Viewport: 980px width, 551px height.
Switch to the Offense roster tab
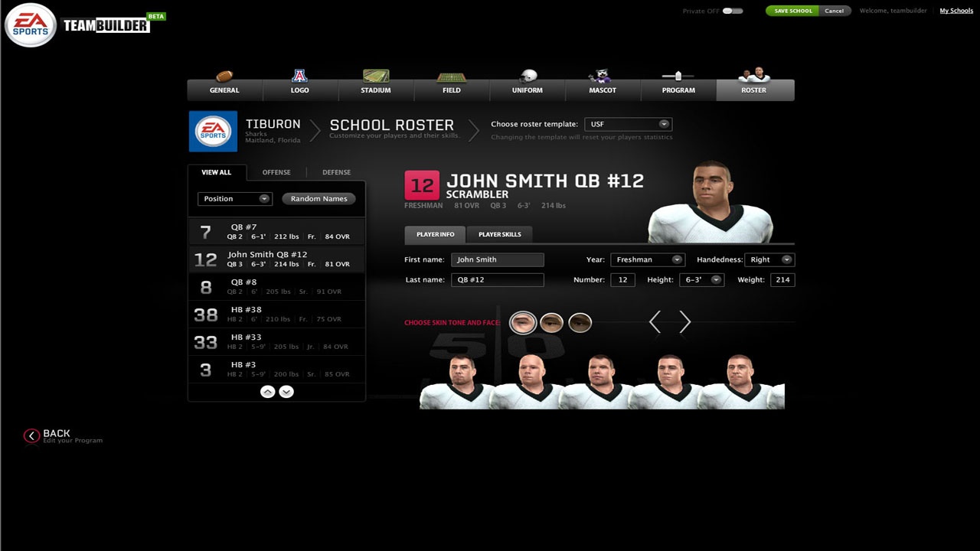[276, 172]
